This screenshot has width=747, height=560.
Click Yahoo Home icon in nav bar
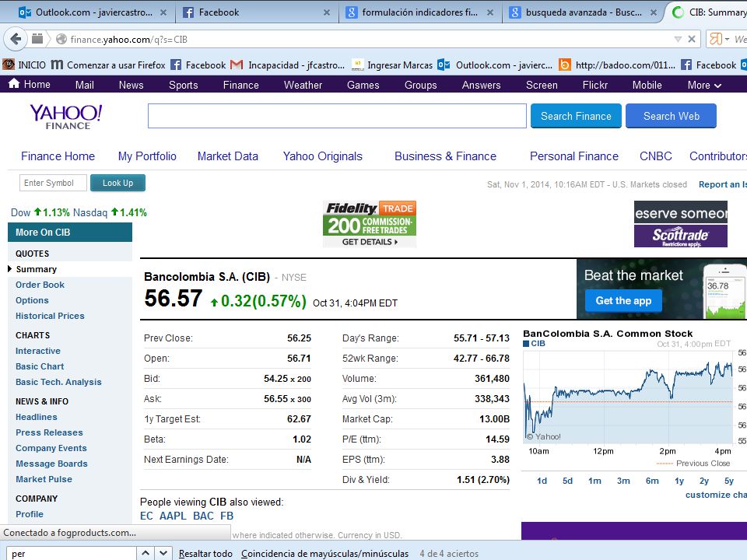tap(14, 84)
